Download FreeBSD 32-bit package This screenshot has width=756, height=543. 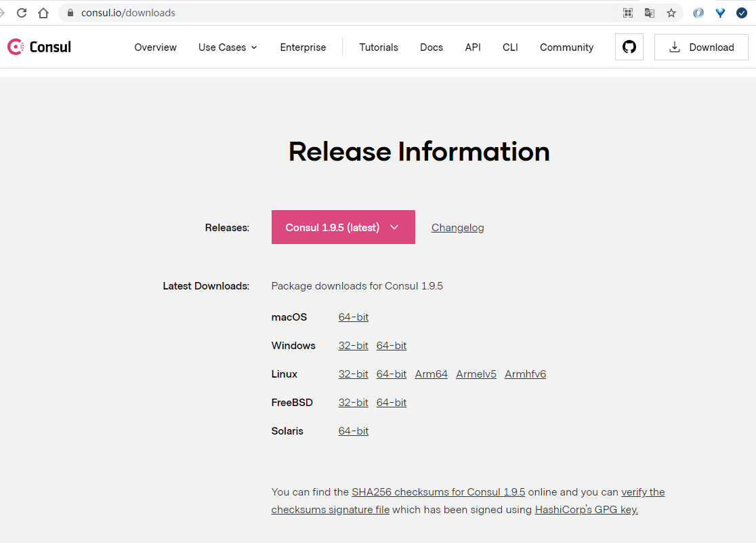pyautogui.click(x=354, y=403)
